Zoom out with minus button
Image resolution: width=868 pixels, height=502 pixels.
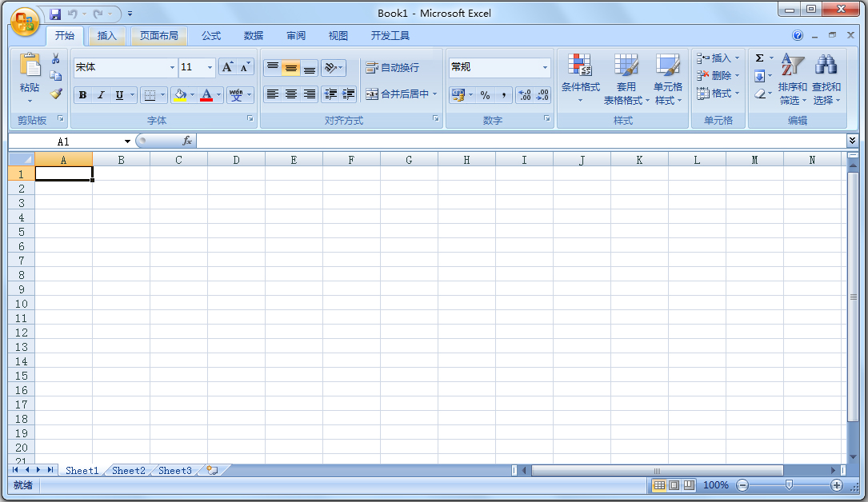(742, 485)
